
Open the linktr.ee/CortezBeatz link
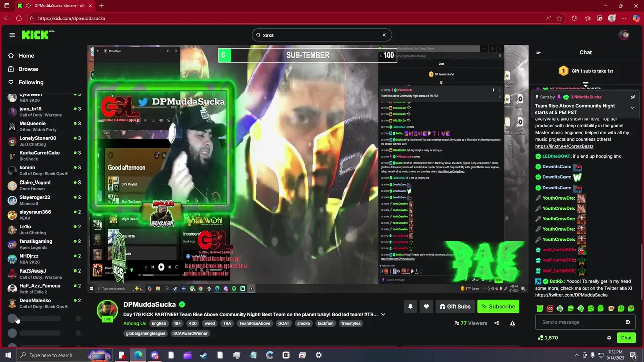coord(564,146)
